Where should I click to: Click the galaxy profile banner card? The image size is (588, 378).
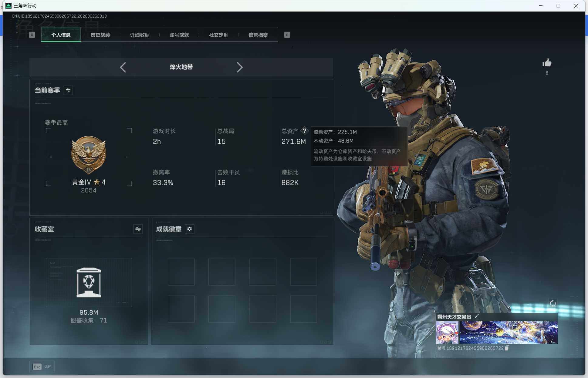click(509, 333)
